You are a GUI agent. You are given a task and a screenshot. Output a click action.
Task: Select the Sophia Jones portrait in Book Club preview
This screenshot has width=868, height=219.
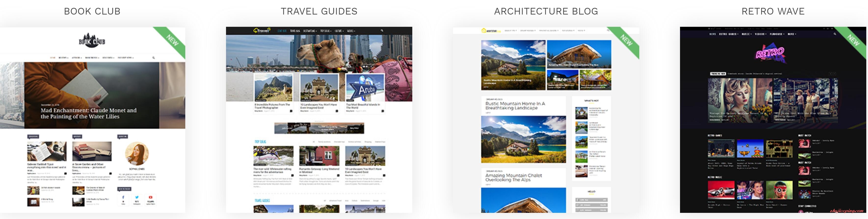(137, 154)
